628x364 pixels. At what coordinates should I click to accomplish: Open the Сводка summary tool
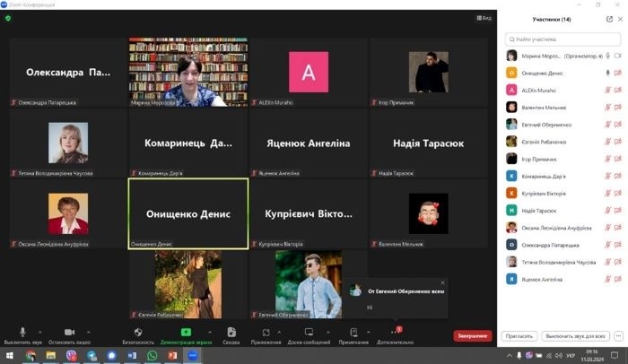pos(231,333)
